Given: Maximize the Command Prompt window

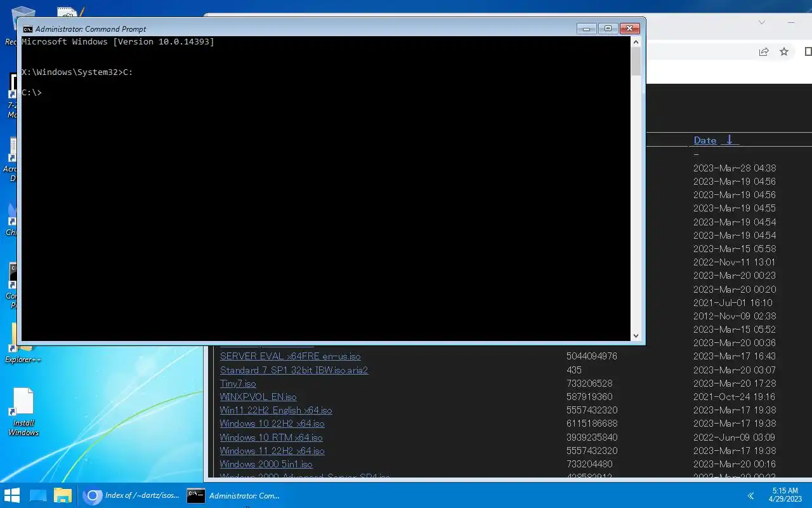Looking at the screenshot, I should [608, 29].
